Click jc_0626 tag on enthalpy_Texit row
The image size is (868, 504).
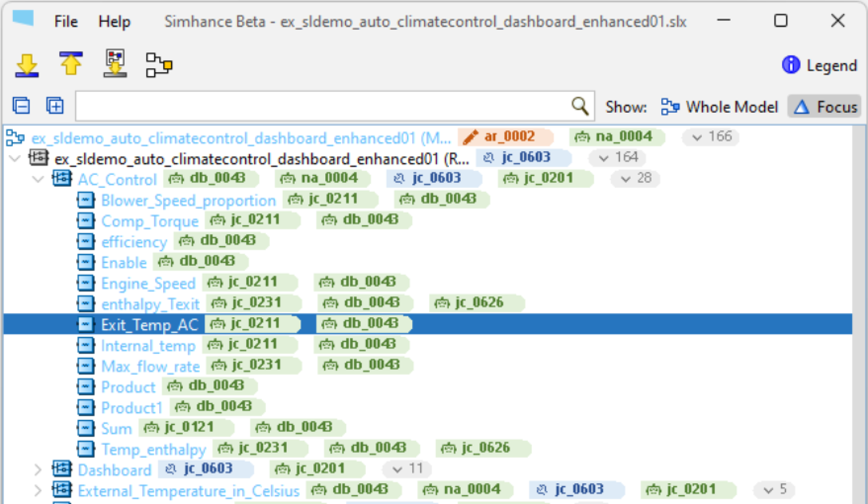[x=477, y=303]
